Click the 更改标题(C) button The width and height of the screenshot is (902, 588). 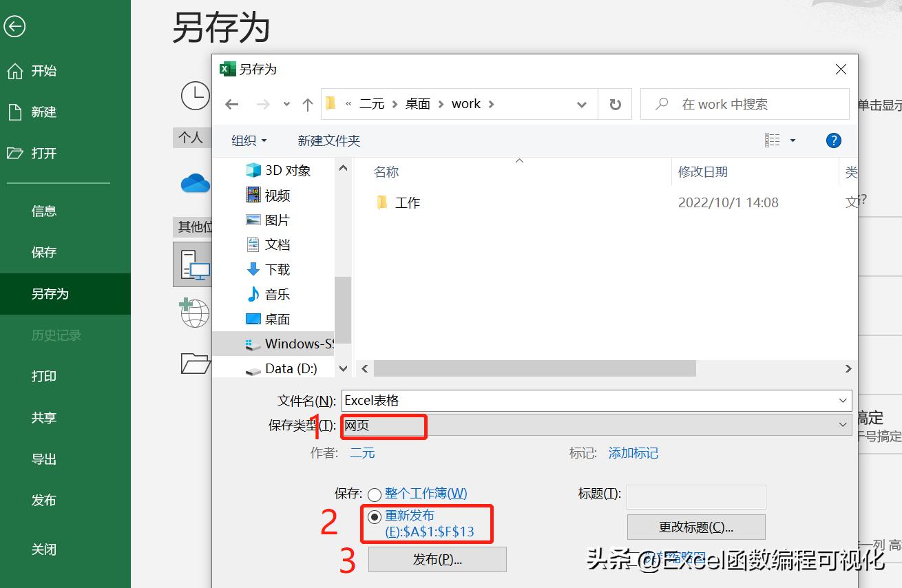coord(696,527)
